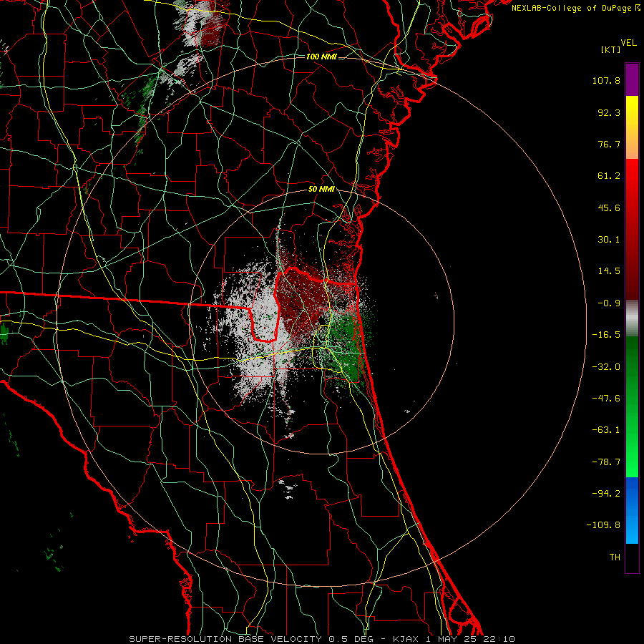Click the Super-Resolution Base Velocity caption text
Viewport: 644px width, 644px height.
[x=321, y=639]
